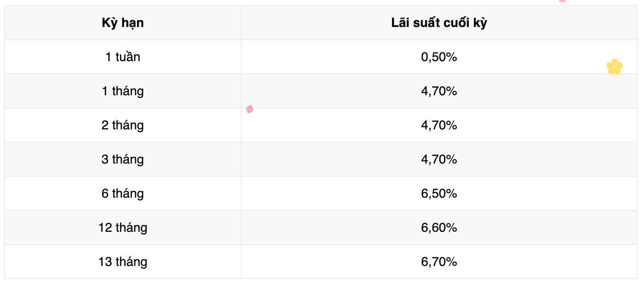Click the "1 tuần" term cell

click(122, 57)
